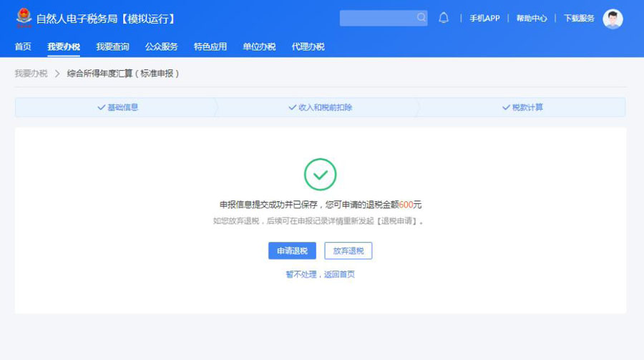Click the tax bureau emblem logo
The width and height of the screenshot is (644, 360).
click(24, 18)
